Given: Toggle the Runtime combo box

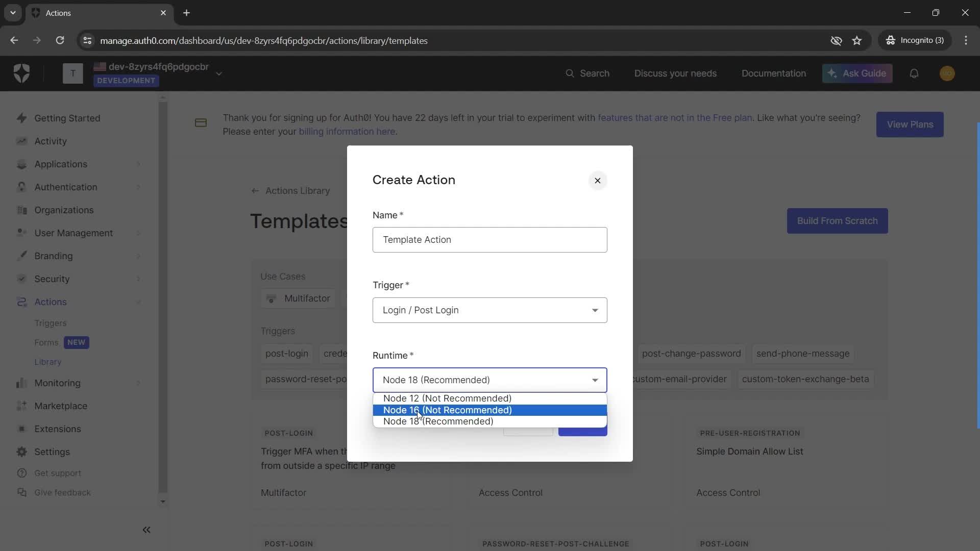Looking at the screenshot, I should [489, 380].
